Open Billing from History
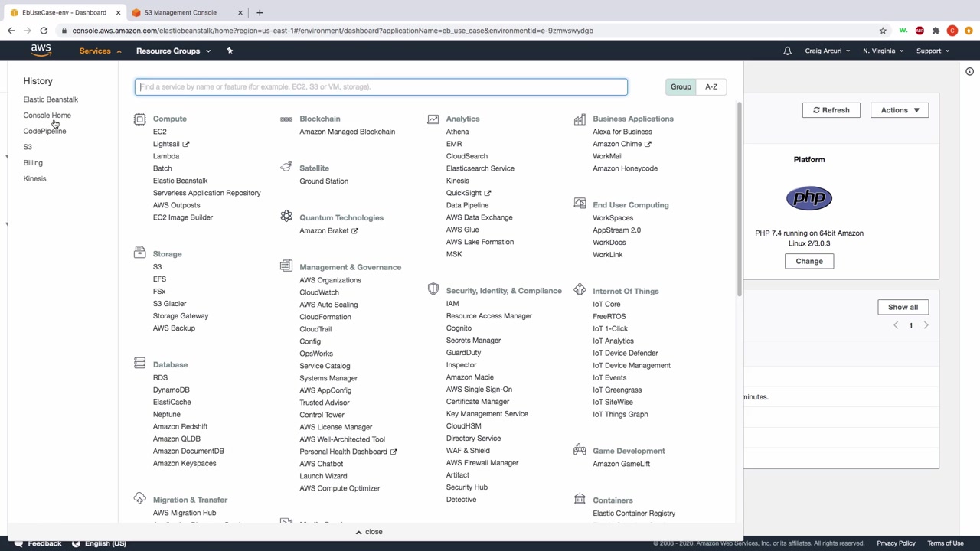The height and width of the screenshot is (551, 980). [x=33, y=163]
